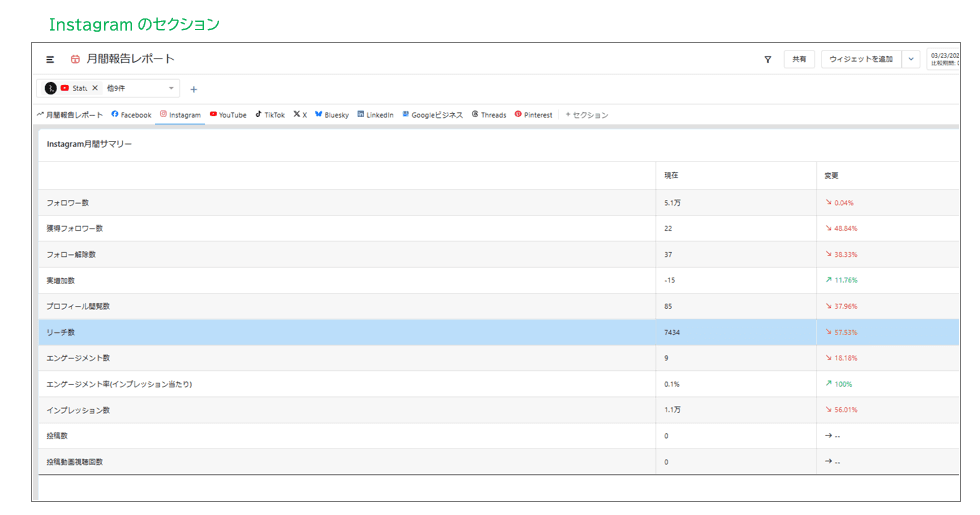Expand the profile selector dropdown
The height and width of the screenshot is (515, 980).
click(171, 88)
